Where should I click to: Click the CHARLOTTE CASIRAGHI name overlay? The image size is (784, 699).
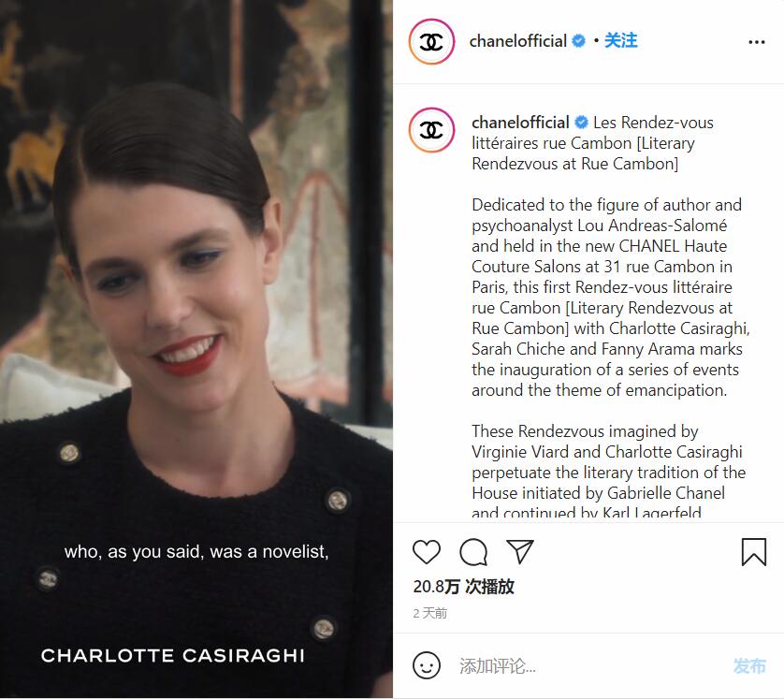173,656
